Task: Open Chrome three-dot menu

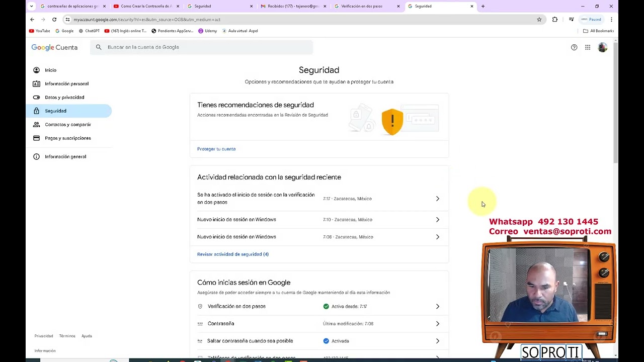Action: click(x=611, y=20)
